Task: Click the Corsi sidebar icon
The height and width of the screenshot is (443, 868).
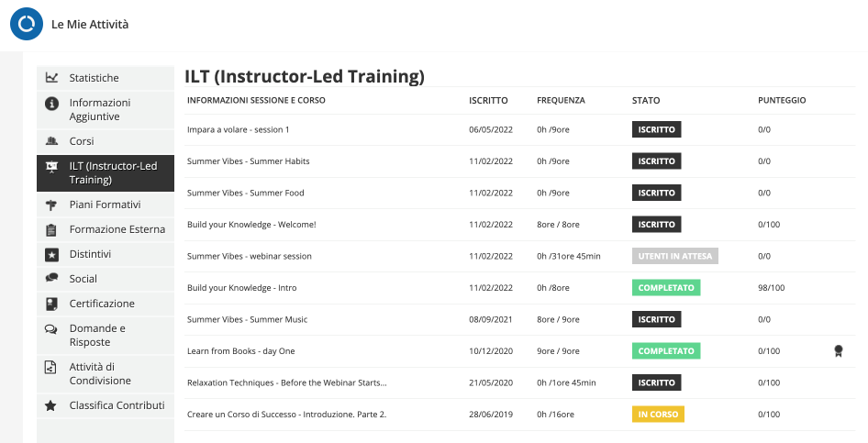Action: 51,141
